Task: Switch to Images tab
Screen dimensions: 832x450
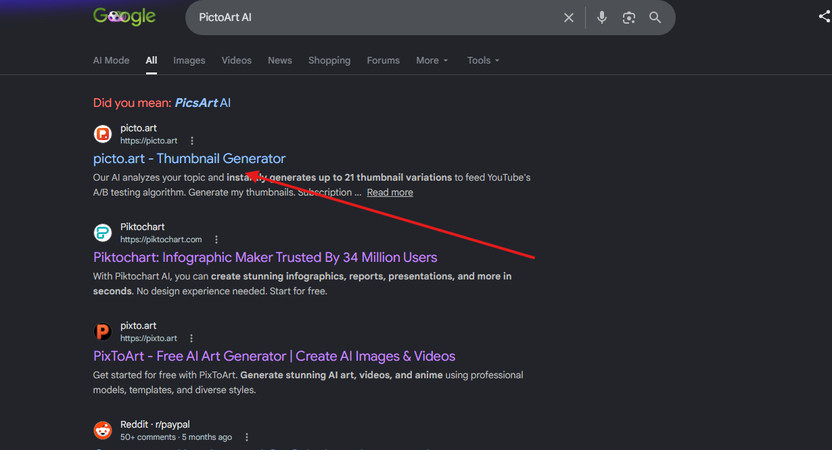Action: [x=189, y=60]
